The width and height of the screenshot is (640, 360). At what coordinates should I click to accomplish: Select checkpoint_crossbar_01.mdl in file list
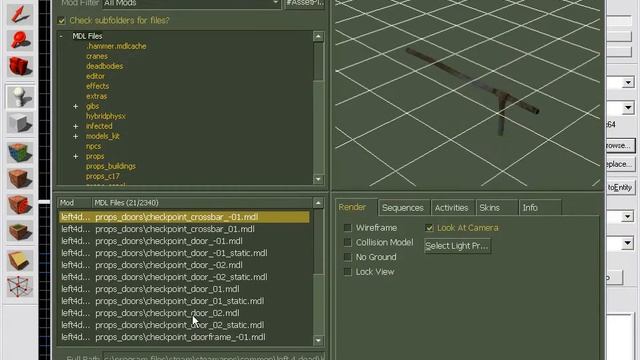pos(184,229)
